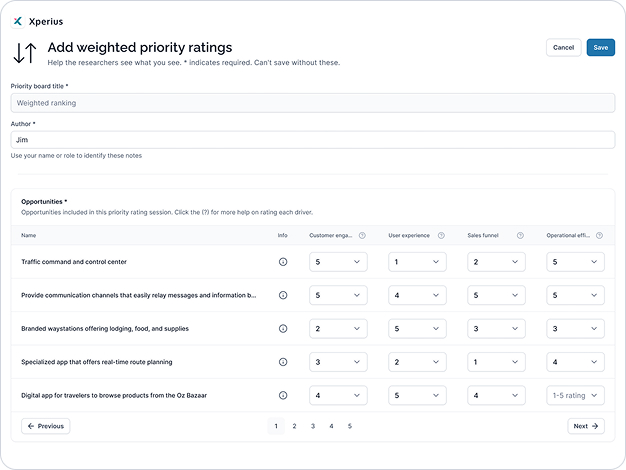
Task: Go to page 4 of opportunities
Action: (331, 426)
